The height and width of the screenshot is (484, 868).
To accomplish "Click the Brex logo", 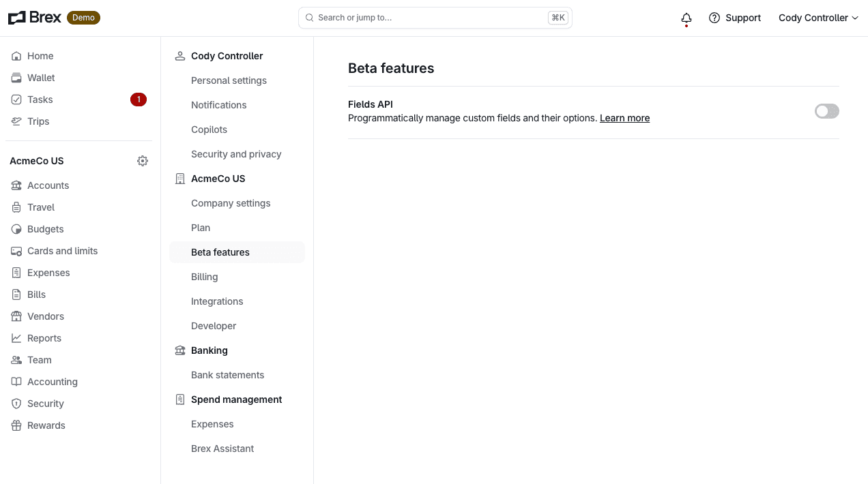I will [35, 18].
